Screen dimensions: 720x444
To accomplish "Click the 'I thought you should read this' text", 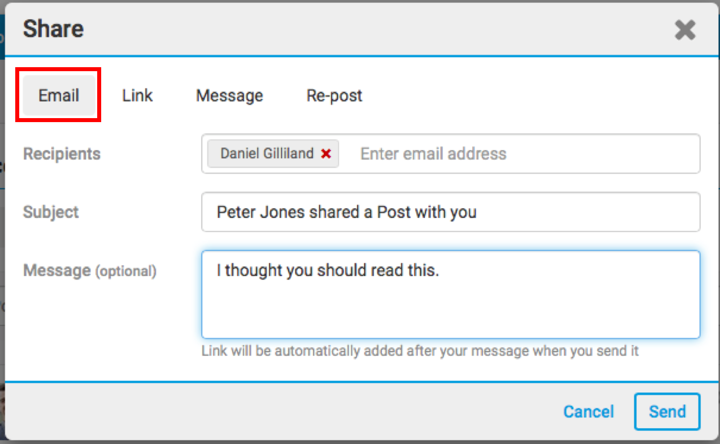I will click(x=328, y=270).
